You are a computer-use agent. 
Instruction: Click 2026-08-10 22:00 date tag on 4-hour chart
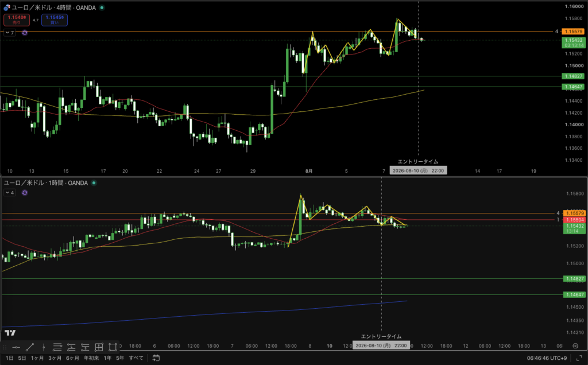(x=418, y=170)
